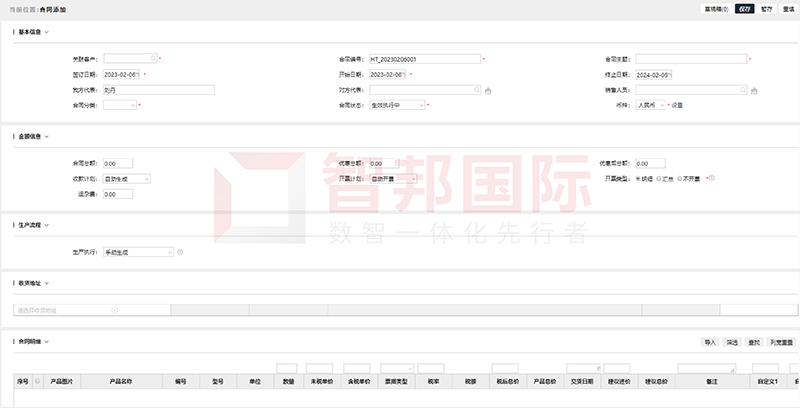Select the 不开票 invoice type radio
The image size is (800, 408).
680,178
